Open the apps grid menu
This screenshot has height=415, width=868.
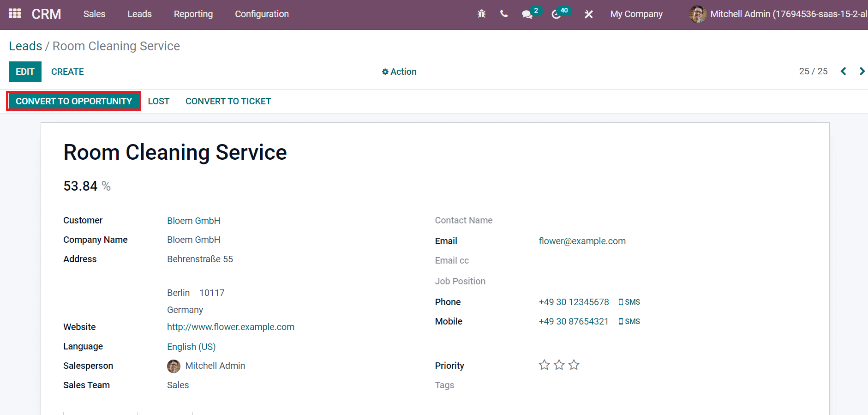pyautogui.click(x=15, y=13)
